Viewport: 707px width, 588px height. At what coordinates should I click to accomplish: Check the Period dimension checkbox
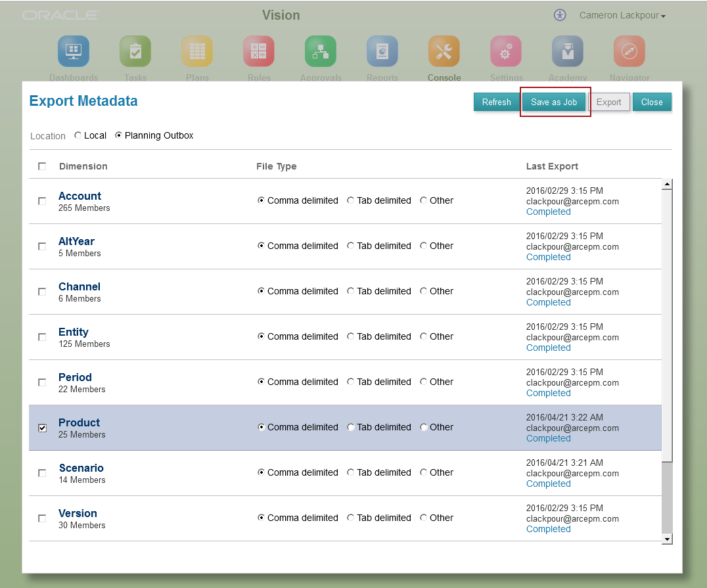point(42,382)
